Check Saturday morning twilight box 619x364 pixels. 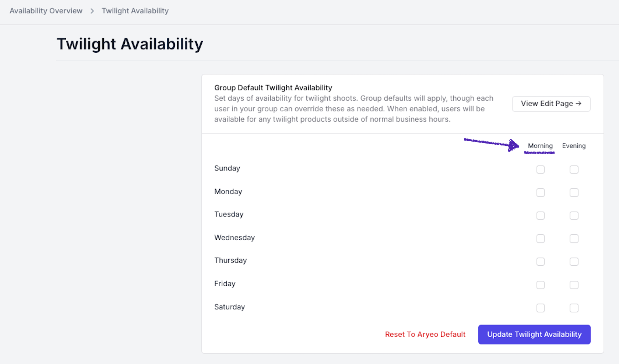(x=540, y=308)
